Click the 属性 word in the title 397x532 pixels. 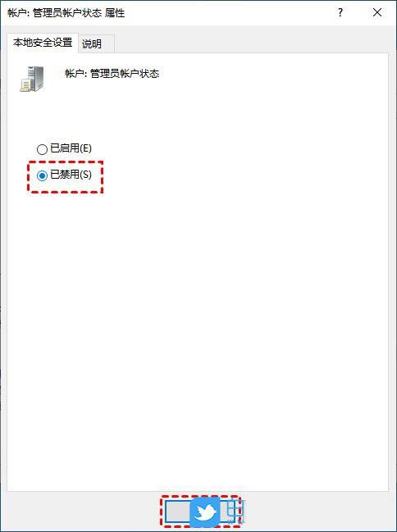pos(115,13)
